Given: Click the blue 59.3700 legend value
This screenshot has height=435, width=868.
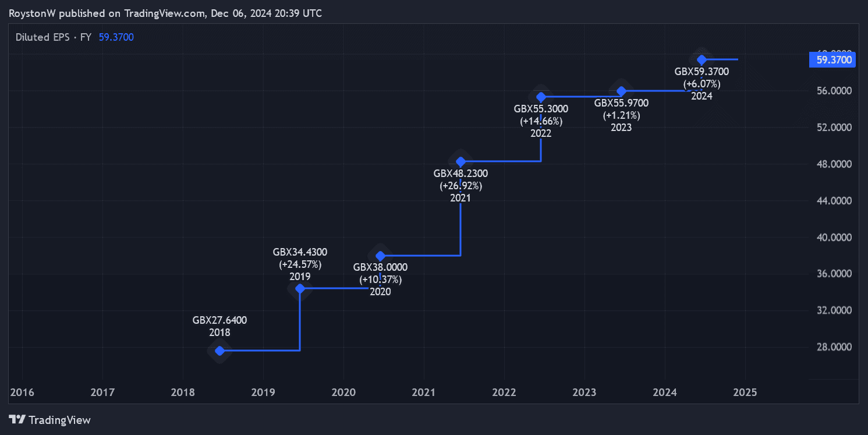Looking at the screenshot, I should (x=116, y=37).
